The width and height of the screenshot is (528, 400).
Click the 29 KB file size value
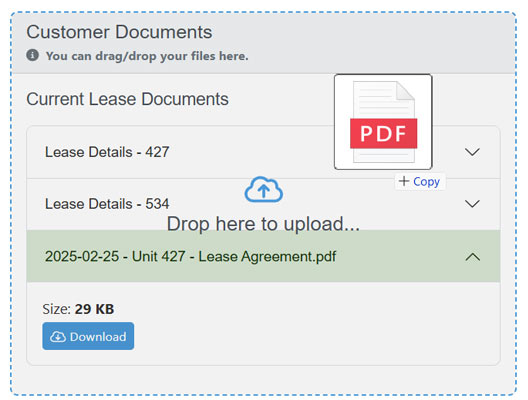[94, 309]
